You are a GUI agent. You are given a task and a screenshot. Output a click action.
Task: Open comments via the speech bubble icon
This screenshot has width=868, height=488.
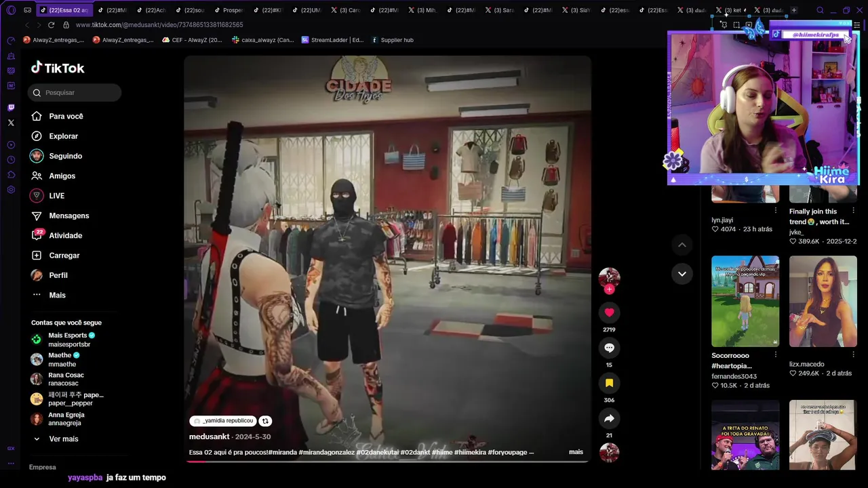(609, 348)
